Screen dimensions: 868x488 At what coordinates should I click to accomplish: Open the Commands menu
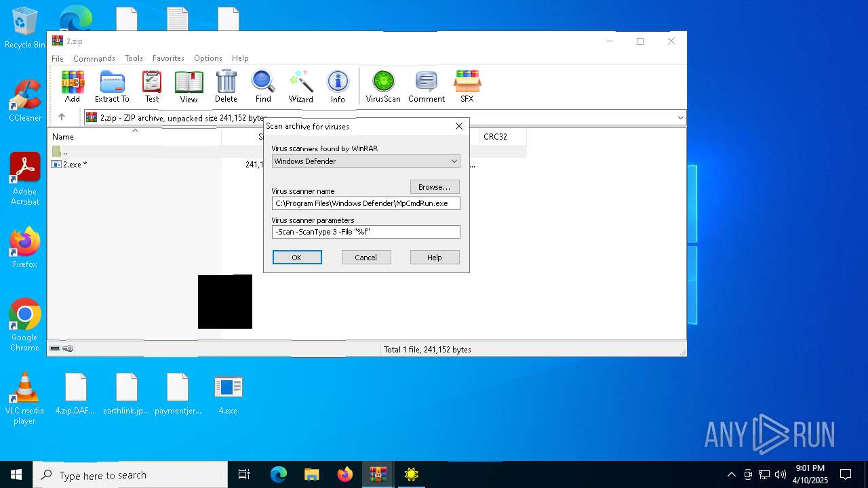(94, 58)
